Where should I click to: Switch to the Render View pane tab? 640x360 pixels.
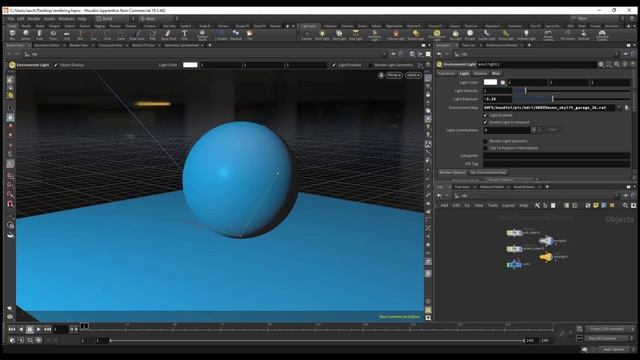pyautogui.click(x=79, y=45)
